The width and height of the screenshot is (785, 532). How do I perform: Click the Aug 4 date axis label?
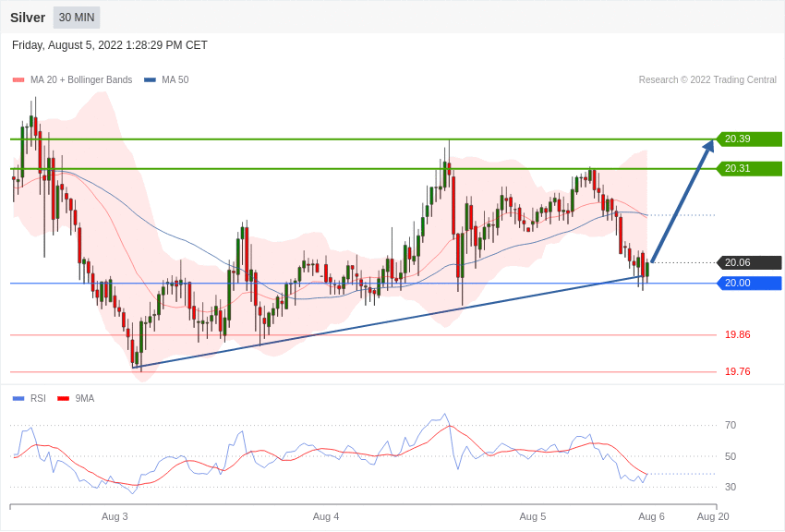click(x=326, y=516)
